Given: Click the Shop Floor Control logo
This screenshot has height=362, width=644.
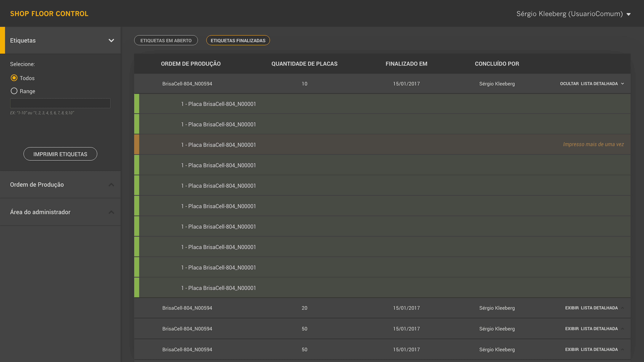Looking at the screenshot, I should 49,14.
